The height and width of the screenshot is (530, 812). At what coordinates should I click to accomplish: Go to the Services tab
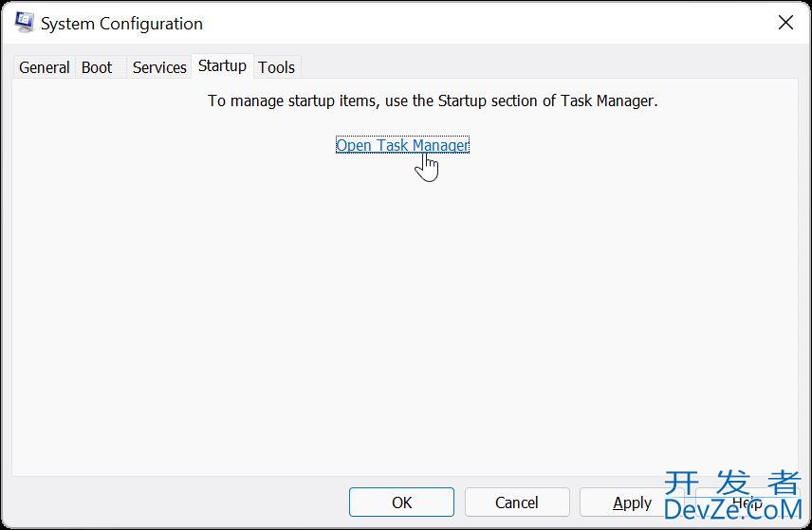(x=159, y=67)
